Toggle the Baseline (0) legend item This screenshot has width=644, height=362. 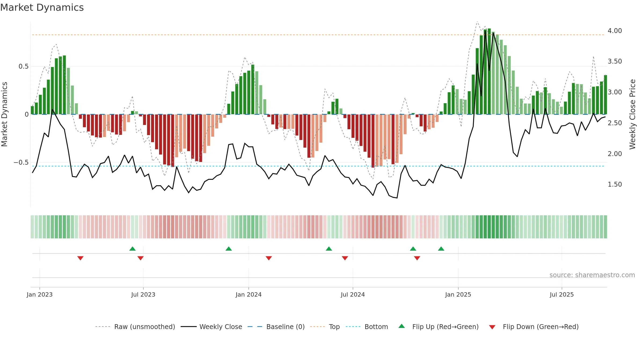click(x=276, y=327)
